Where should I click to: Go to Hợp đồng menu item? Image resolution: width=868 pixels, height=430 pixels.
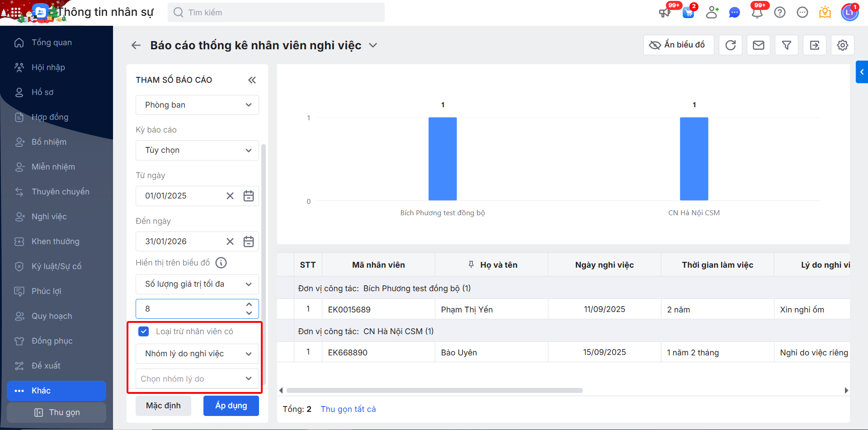tap(50, 117)
